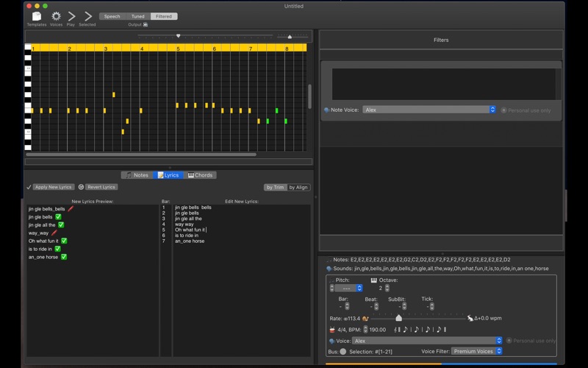Switch output mode to Speech
The image size is (588, 368).
tap(112, 16)
